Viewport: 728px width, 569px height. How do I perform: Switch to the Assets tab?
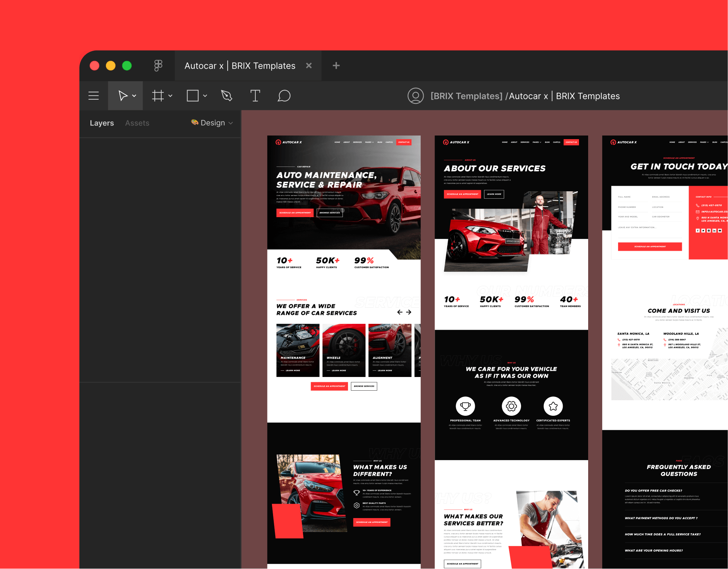(137, 123)
